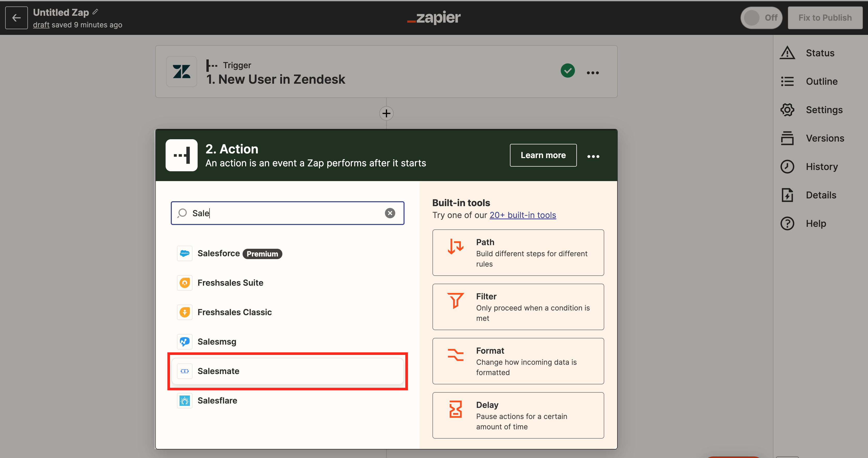The width and height of the screenshot is (868, 458).
Task: Click the Salesmsg icon
Action: pyautogui.click(x=185, y=342)
